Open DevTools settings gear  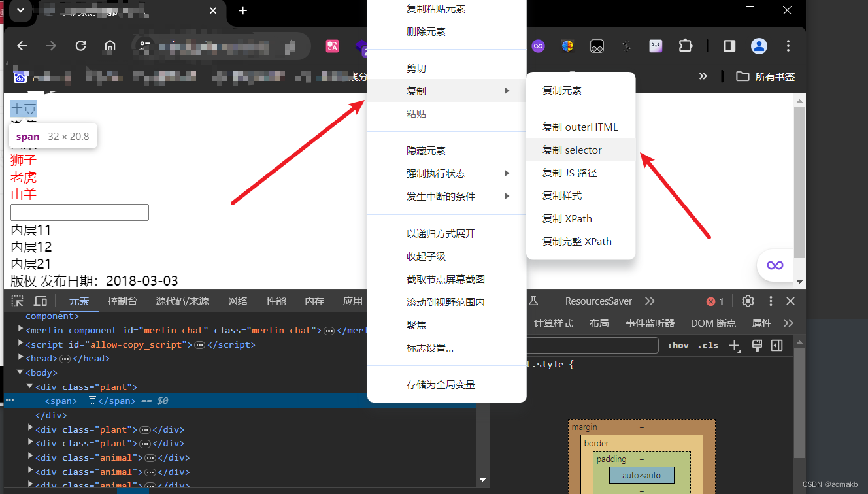pos(748,301)
